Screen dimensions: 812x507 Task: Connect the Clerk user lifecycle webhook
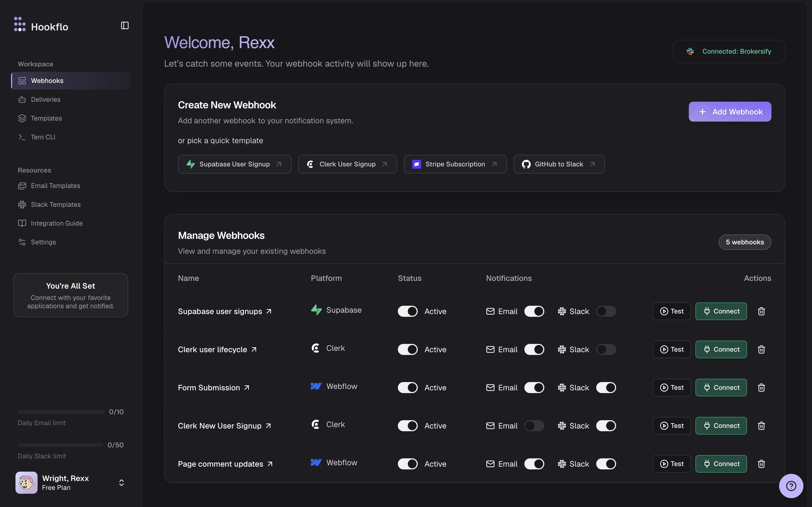pos(721,349)
